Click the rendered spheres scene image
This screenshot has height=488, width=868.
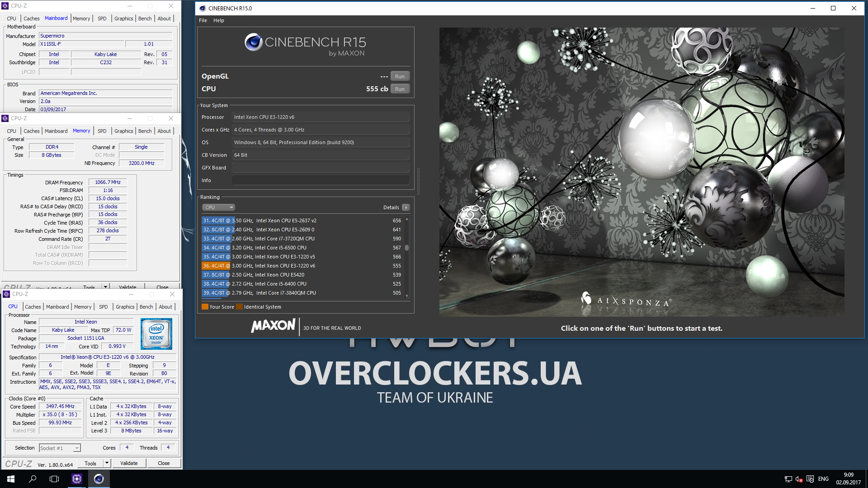click(x=642, y=172)
